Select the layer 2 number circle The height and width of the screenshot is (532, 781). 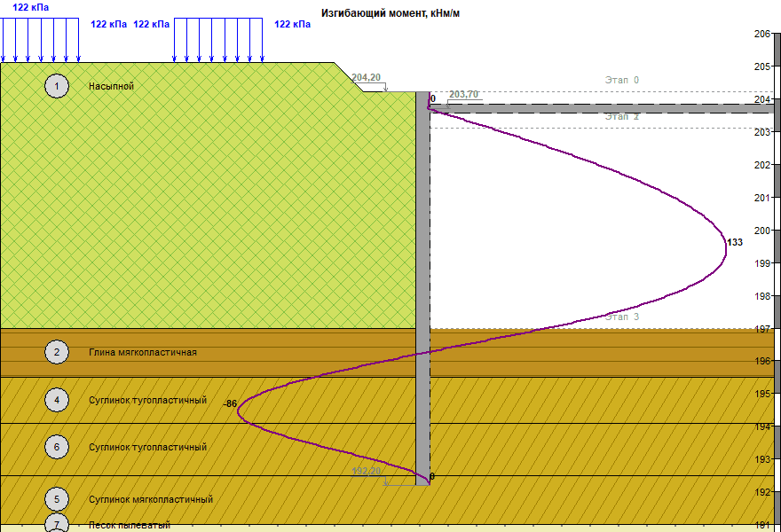coord(57,352)
